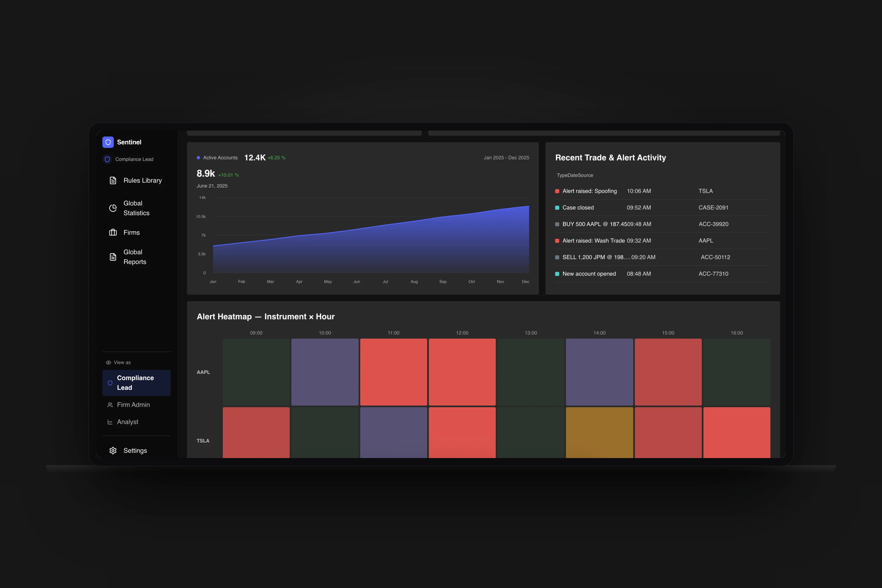Screen dimensions: 882x588
Task: Click the CASE-2091 source reference
Action: click(713, 208)
